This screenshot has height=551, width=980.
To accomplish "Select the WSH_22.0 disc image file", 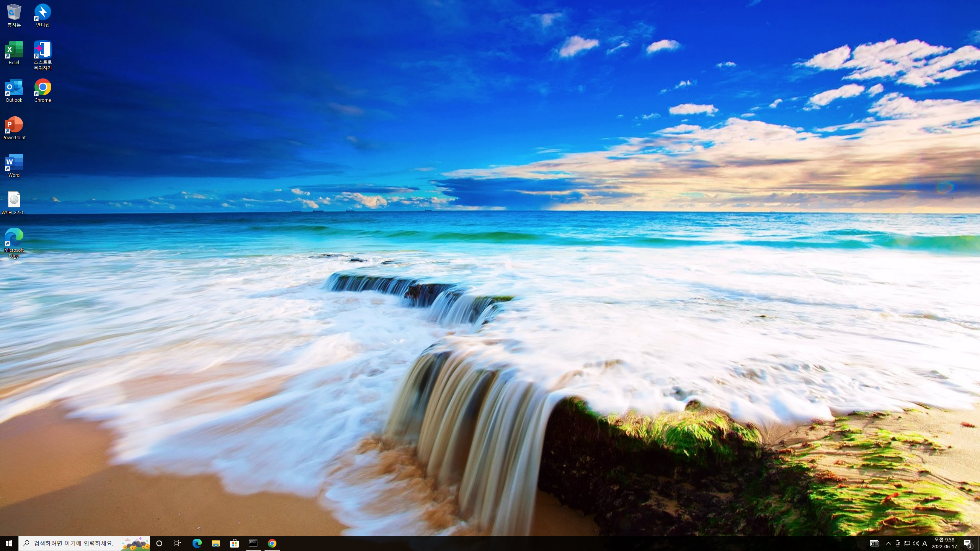I will pyautogui.click(x=14, y=203).
